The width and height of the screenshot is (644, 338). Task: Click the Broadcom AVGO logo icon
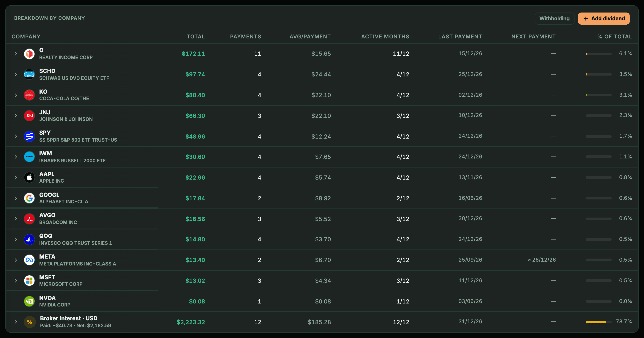coord(29,219)
